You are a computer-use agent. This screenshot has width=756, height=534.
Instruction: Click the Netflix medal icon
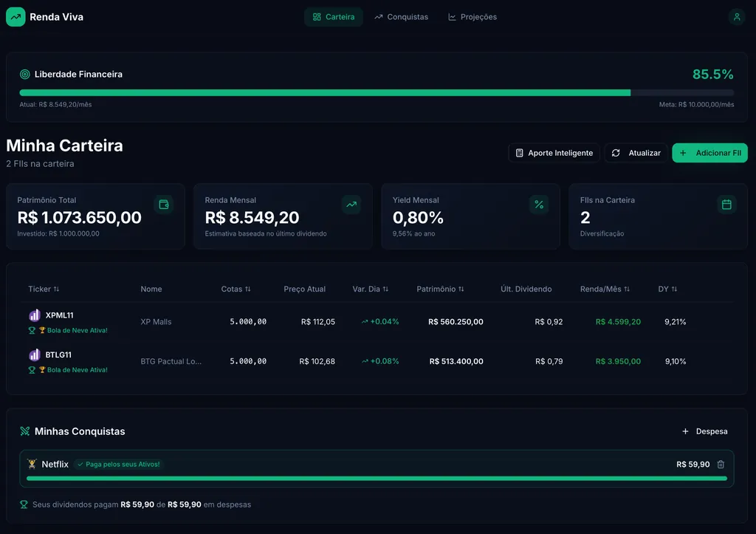pyautogui.click(x=32, y=464)
